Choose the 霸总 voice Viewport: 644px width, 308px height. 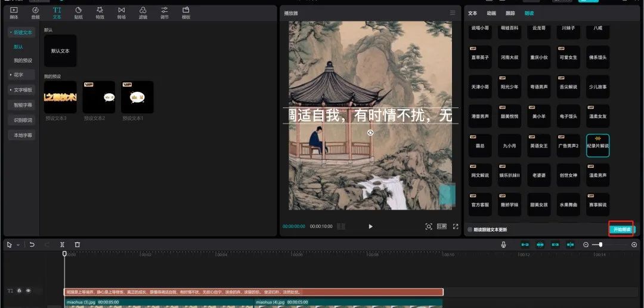pyautogui.click(x=480, y=146)
